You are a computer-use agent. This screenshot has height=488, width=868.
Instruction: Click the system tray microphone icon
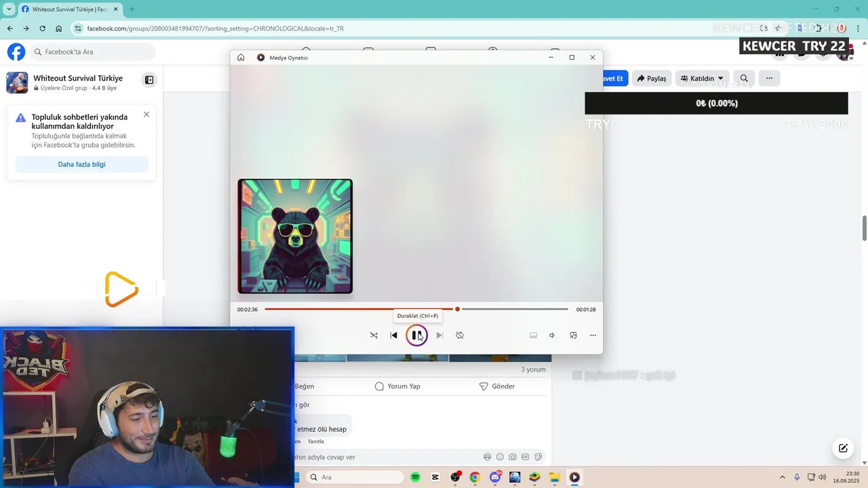[x=797, y=477]
